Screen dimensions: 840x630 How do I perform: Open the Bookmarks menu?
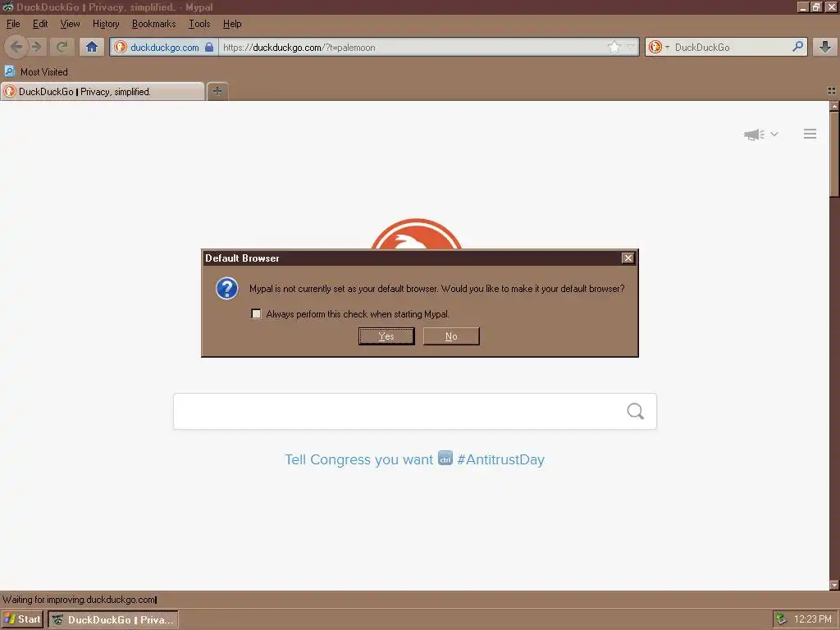[x=153, y=24]
